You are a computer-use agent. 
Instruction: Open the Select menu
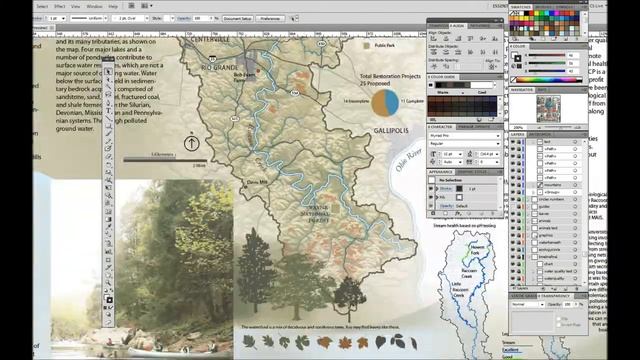tap(42, 7)
